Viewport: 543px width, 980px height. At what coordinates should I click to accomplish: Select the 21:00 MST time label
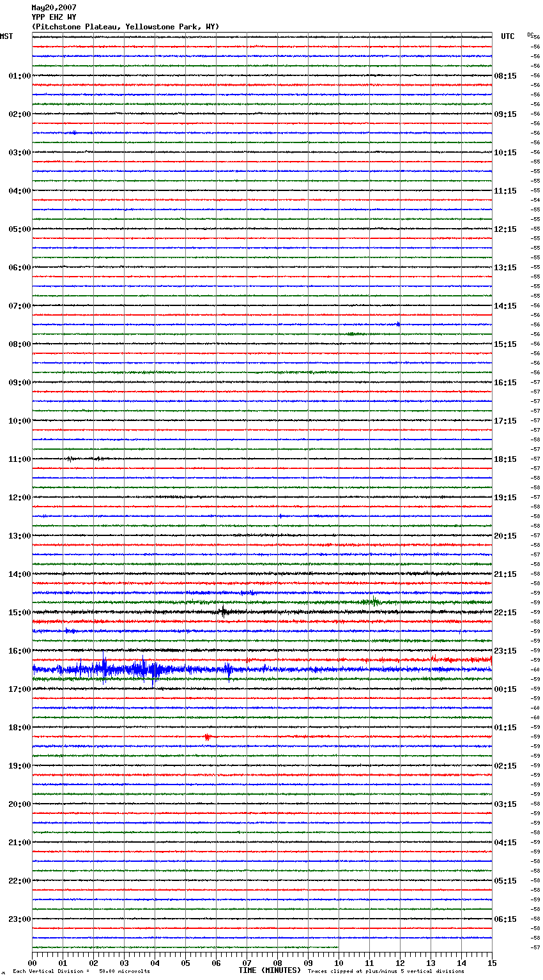[x=20, y=843]
